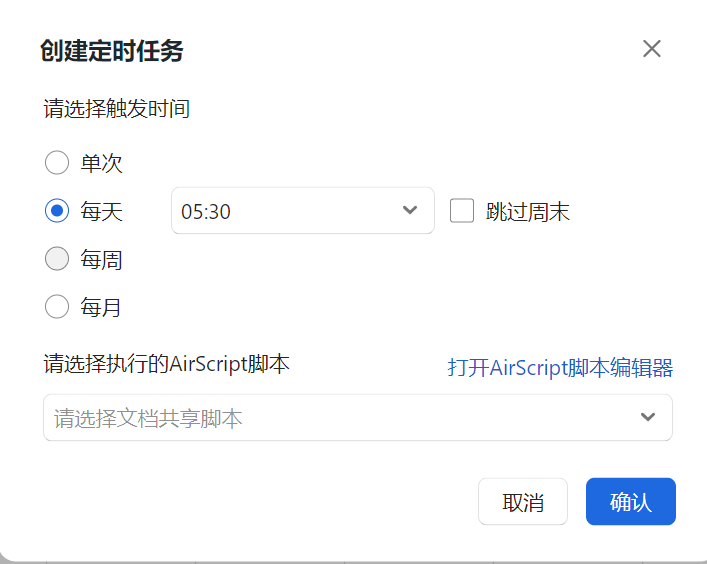Image resolution: width=707 pixels, height=564 pixels.
Task: Open the 打开AirScript脚本编辑器 link
Action: pyautogui.click(x=560, y=368)
